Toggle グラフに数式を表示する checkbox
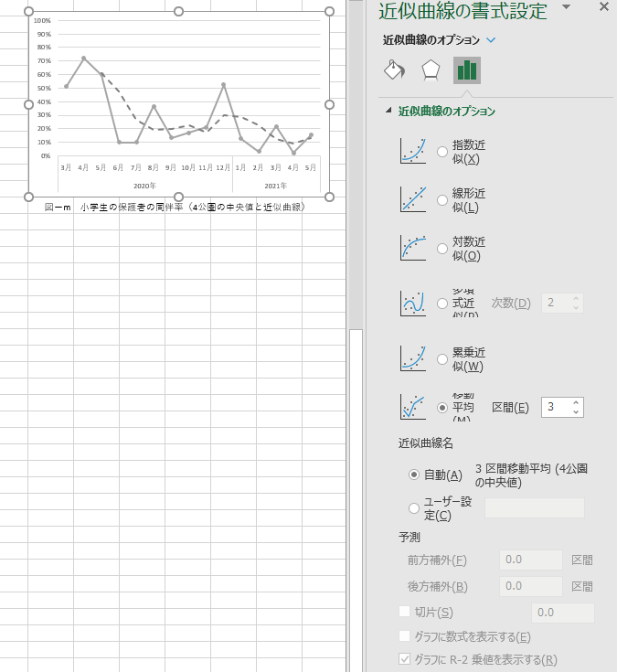617x672 pixels. tap(404, 635)
